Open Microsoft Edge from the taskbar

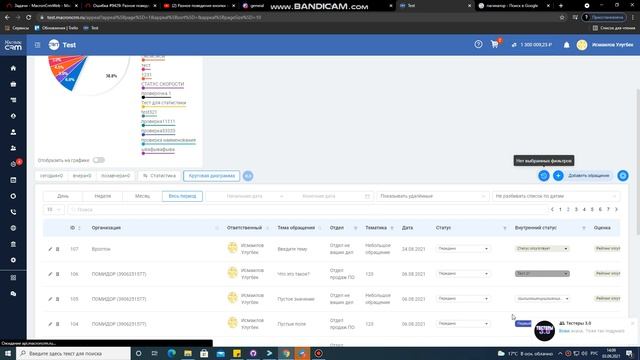[x=171, y=353]
